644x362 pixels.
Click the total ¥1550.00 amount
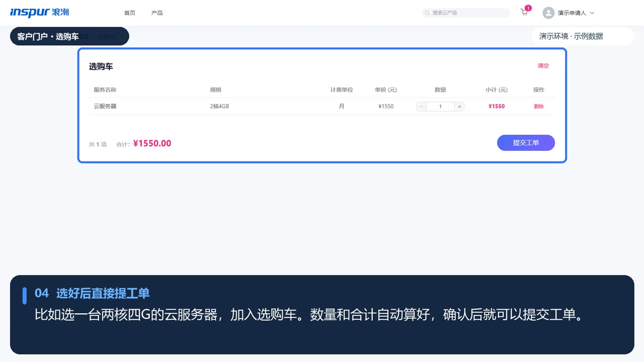click(x=152, y=144)
